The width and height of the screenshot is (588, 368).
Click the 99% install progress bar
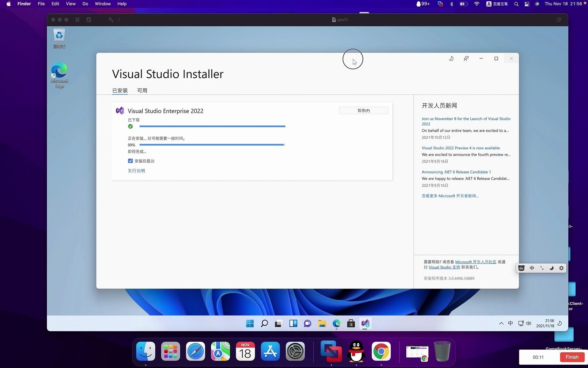(212, 145)
